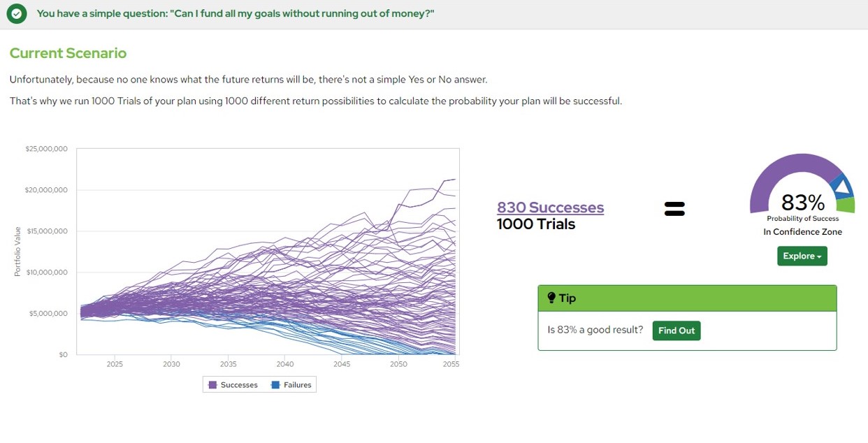Click the lightbulb icon beside Tip
The width and height of the screenshot is (868, 443).
point(551,298)
